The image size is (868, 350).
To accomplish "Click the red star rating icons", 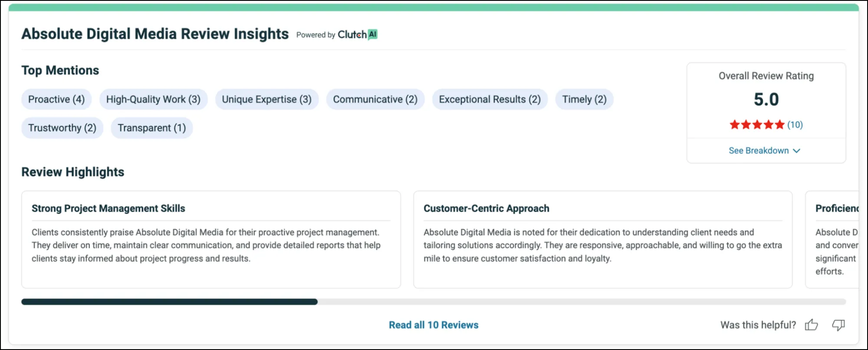I will pos(757,125).
